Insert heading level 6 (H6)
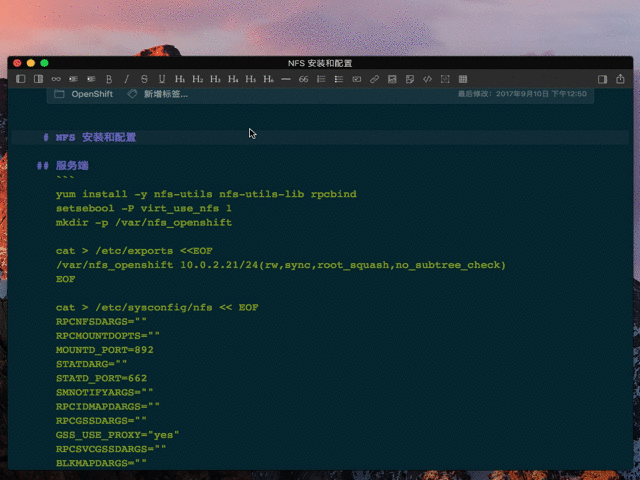The height and width of the screenshot is (480, 640). pyautogui.click(x=268, y=79)
